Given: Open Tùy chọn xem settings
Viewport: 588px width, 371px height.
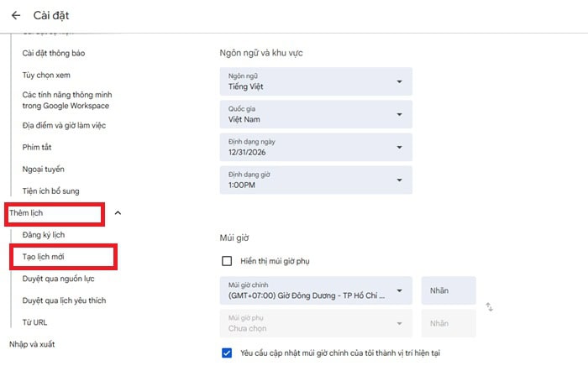Looking at the screenshot, I should [46, 75].
